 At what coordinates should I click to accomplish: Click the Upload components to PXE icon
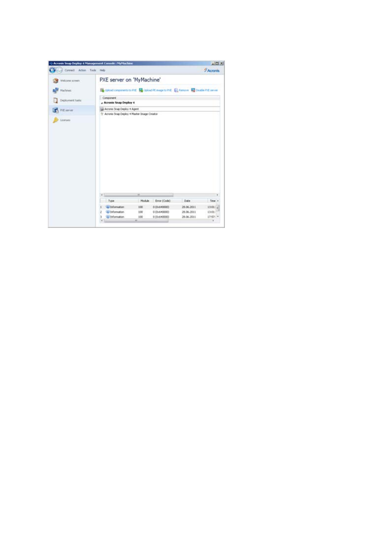point(102,90)
